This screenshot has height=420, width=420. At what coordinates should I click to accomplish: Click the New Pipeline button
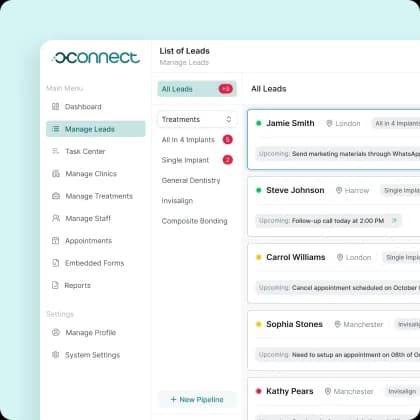tap(197, 399)
